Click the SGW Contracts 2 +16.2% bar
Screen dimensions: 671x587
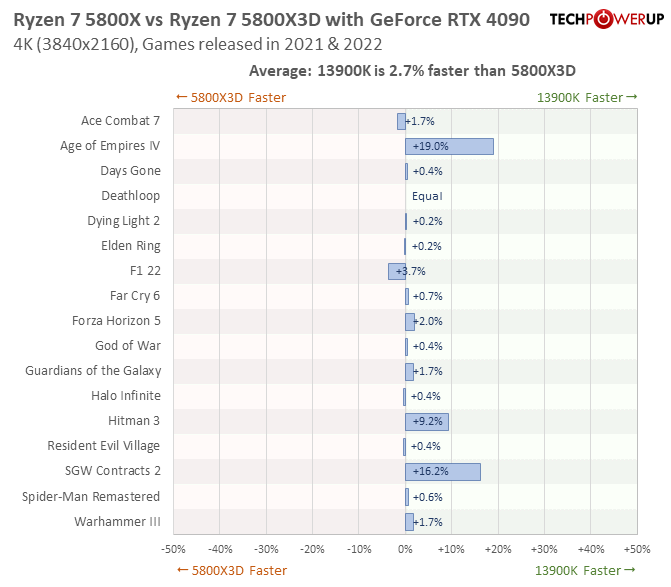(443, 472)
